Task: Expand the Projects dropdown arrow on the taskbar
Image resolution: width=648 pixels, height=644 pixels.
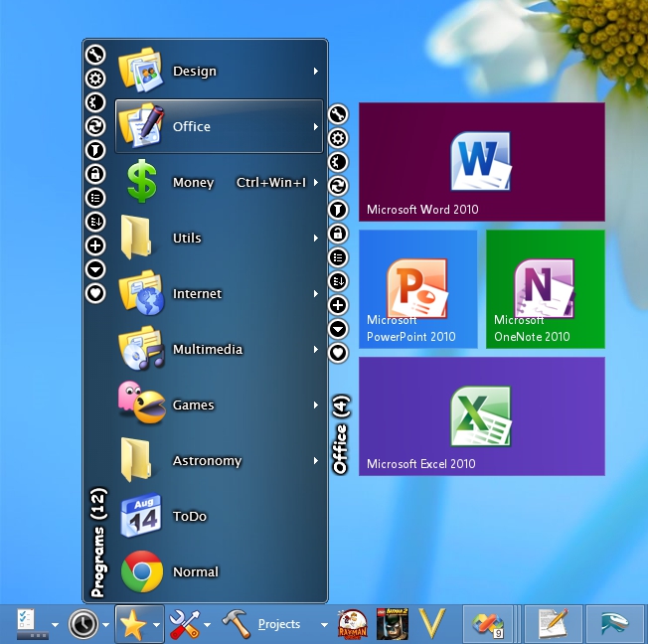Action: pyautogui.click(x=324, y=625)
